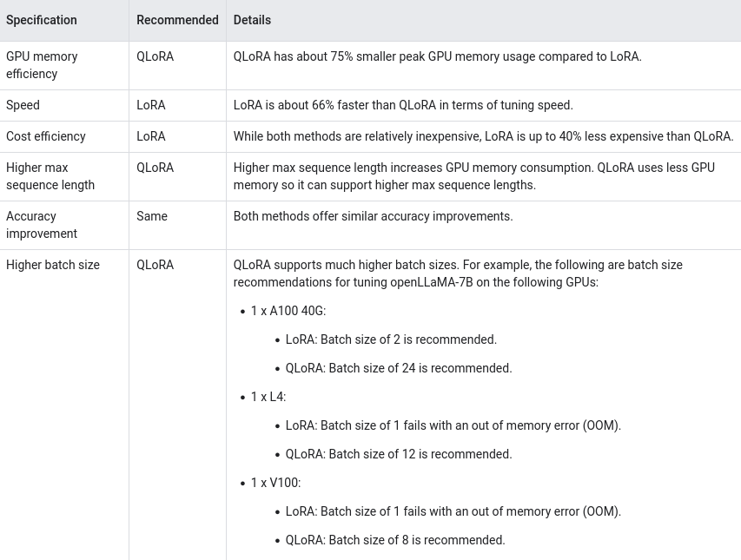Image resolution: width=741 pixels, height=560 pixels.
Task: Select the GPU memory efficiency cell
Action: pyautogui.click(x=42, y=65)
